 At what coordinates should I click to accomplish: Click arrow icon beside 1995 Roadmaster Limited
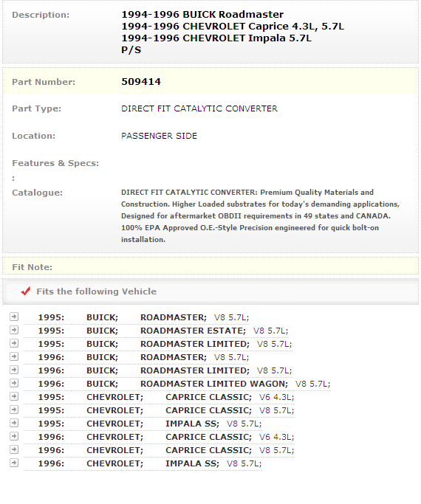[x=14, y=343]
